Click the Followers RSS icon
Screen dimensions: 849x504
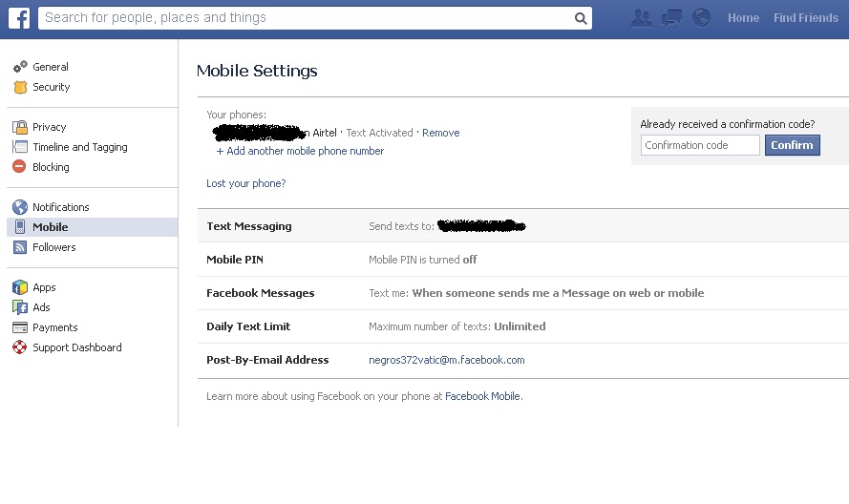20,247
